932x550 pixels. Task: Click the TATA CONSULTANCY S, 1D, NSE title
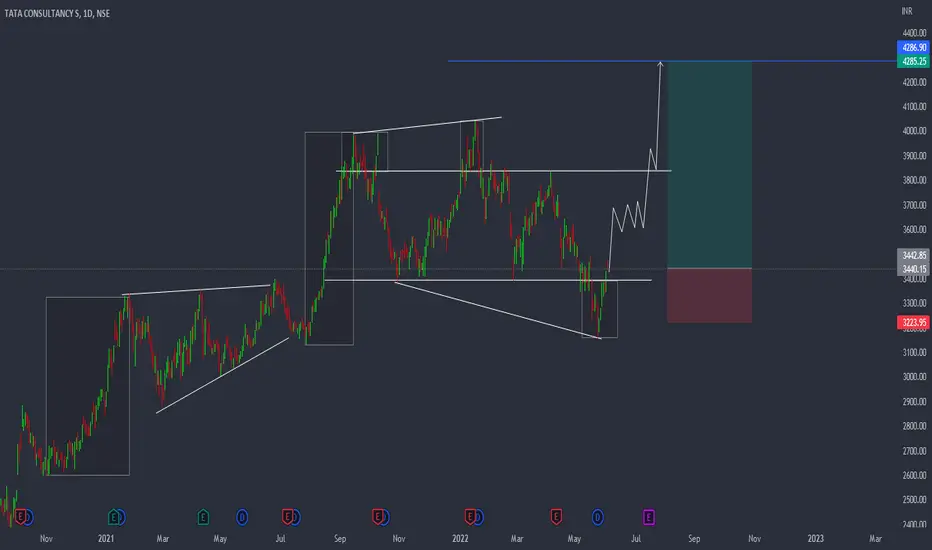57,13
